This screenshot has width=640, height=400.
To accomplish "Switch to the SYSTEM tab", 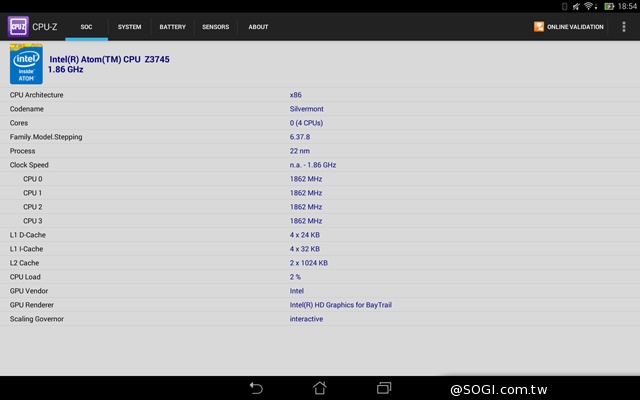I will click(129, 27).
